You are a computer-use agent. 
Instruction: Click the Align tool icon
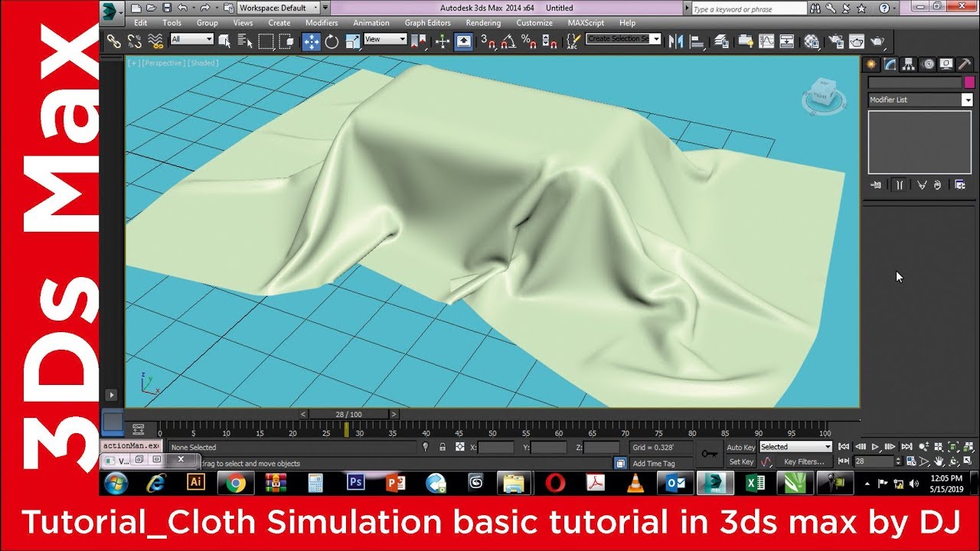[x=697, y=41]
